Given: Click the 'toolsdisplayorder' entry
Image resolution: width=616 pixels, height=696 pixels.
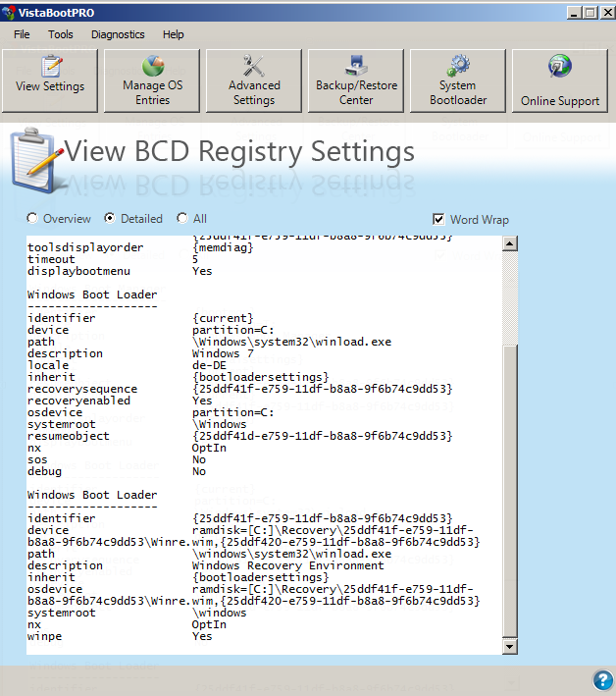Looking at the screenshot, I should (x=85, y=247).
